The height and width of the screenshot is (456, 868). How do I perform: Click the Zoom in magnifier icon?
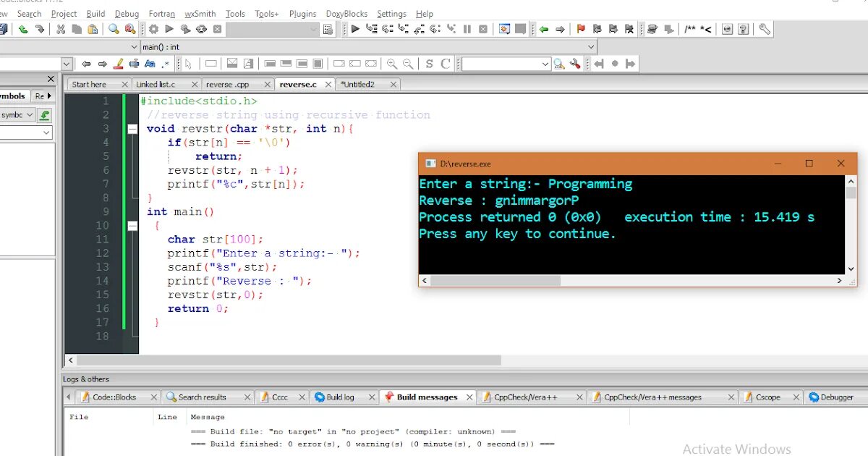pyautogui.click(x=392, y=64)
